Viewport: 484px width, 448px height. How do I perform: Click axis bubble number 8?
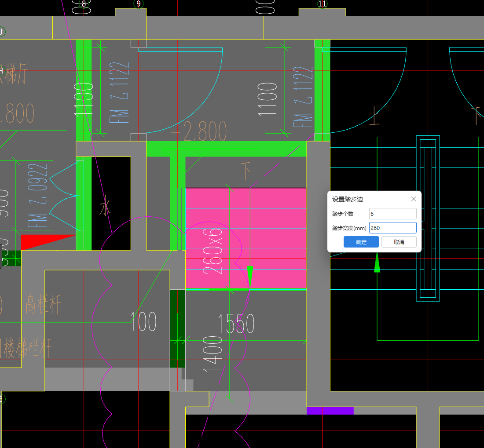point(84,4)
